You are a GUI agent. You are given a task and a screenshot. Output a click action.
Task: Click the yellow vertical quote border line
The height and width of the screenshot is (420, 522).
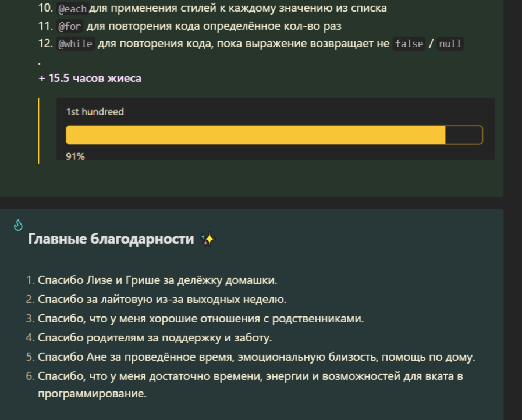pyautogui.click(x=38, y=131)
